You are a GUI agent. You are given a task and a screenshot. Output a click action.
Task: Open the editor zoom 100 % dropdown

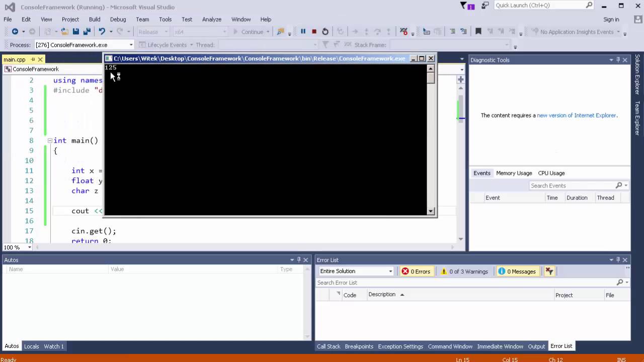(29, 247)
